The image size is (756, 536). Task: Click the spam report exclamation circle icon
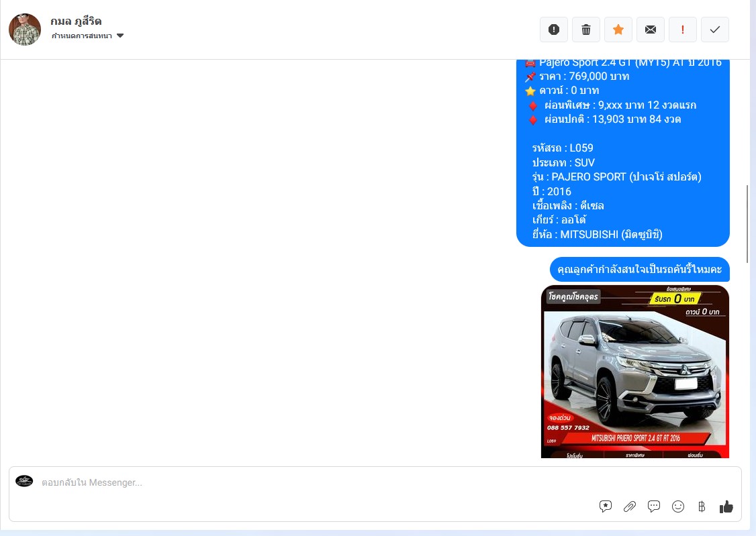(x=553, y=30)
